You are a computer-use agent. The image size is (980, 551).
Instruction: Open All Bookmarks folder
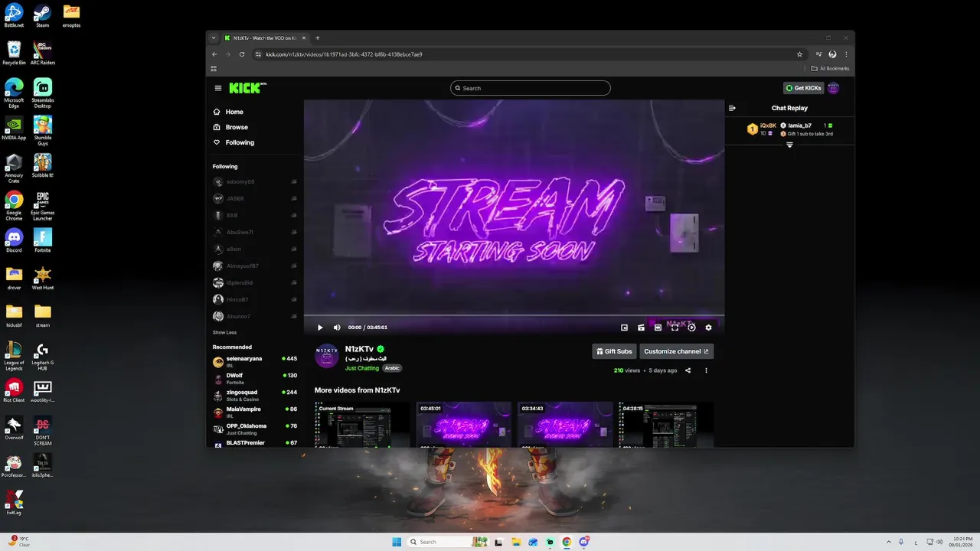click(x=830, y=68)
